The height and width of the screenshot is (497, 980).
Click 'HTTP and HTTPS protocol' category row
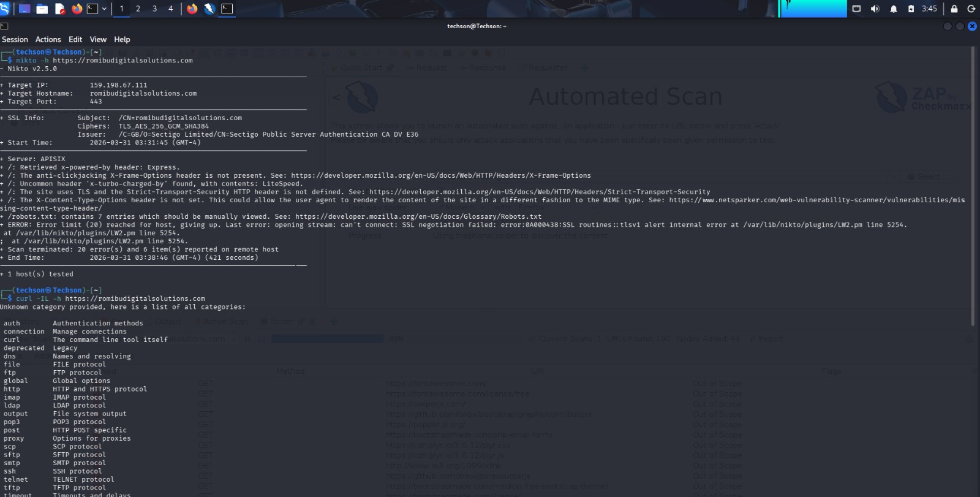[x=75, y=389]
